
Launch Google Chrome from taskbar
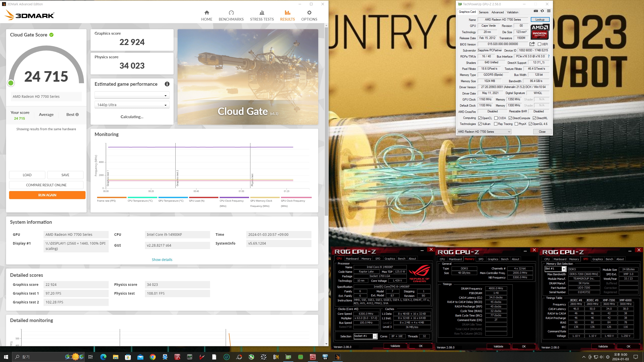click(152, 357)
